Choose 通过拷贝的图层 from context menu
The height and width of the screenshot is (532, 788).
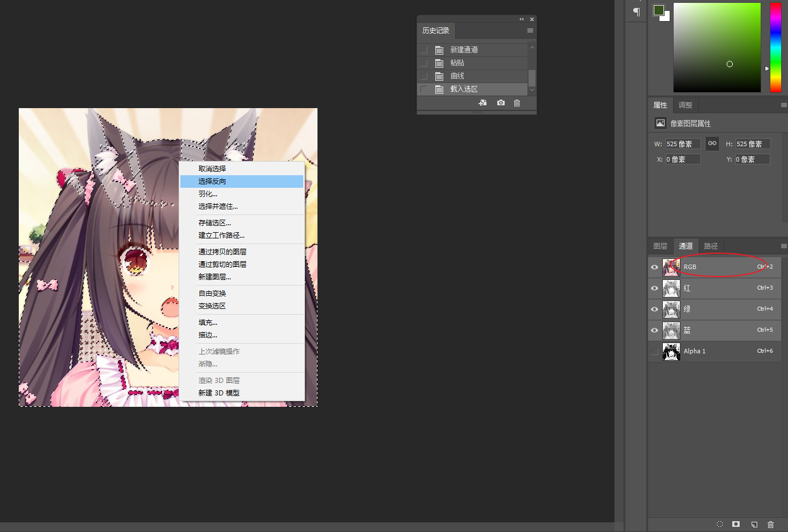242,251
